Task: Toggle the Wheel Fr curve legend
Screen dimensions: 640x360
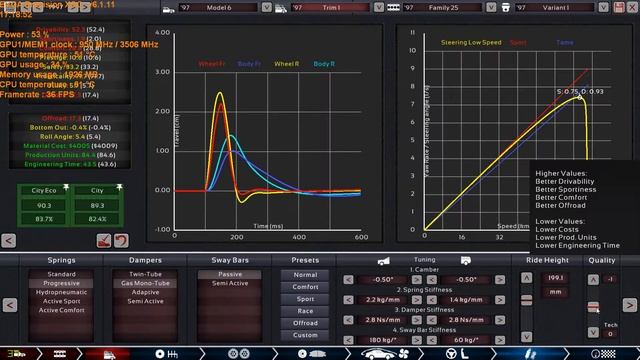Action: click(x=211, y=64)
